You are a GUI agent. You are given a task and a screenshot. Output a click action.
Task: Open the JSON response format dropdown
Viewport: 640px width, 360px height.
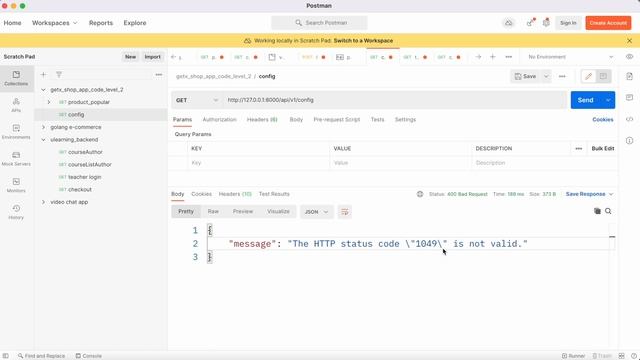click(317, 212)
